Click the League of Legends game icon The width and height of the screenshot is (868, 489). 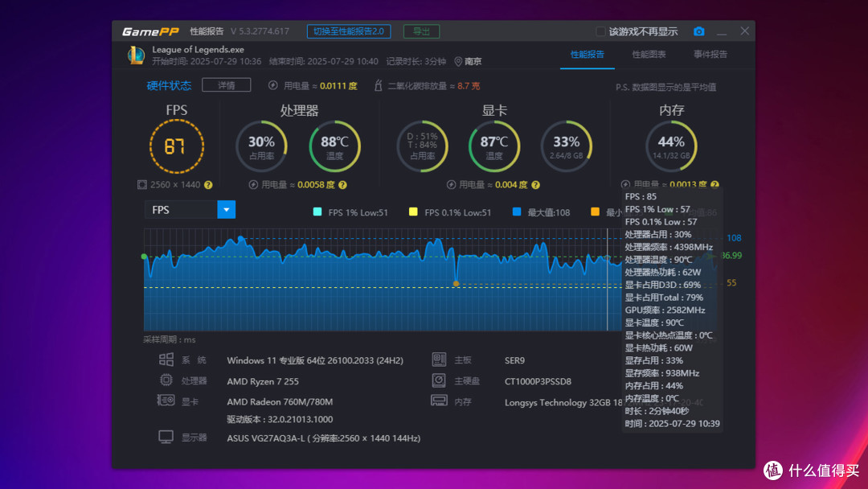click(x=136, y=55)
